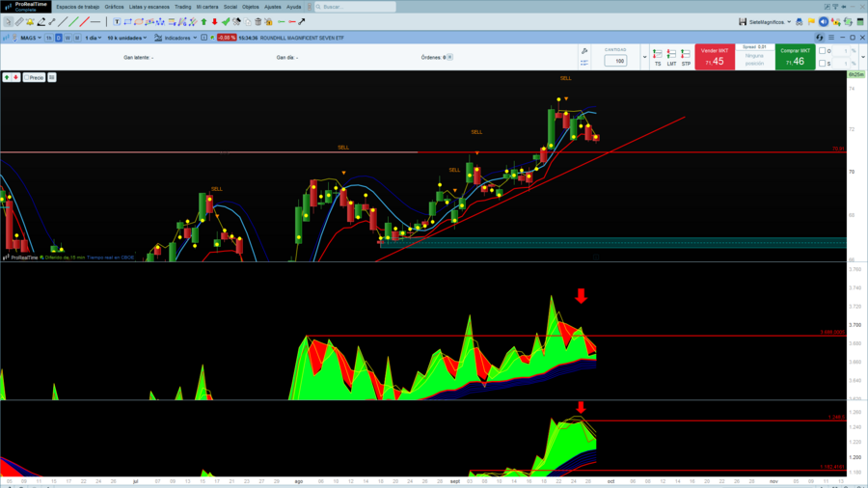This screenshot has height=488, width=868.
Task: Click the TS trailing stop order icon
Action: click(657, 58)
